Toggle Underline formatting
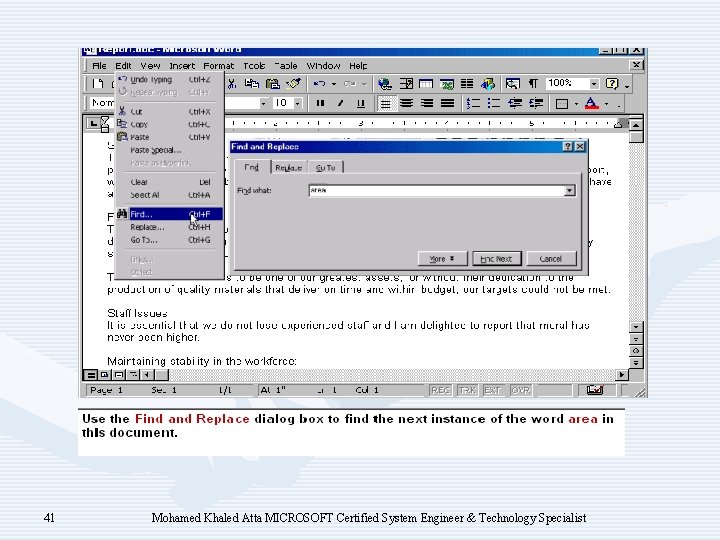 pos(361,103)
